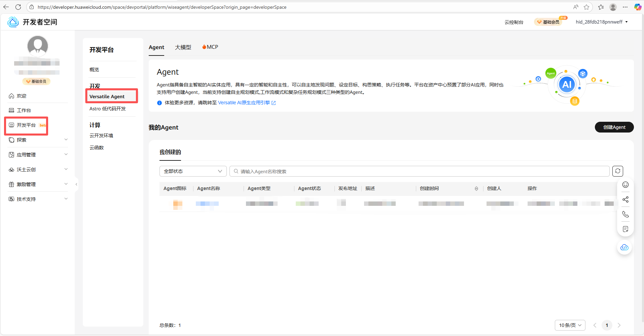
Task: Click the search magnifier icon
Action: pos(236,171)
